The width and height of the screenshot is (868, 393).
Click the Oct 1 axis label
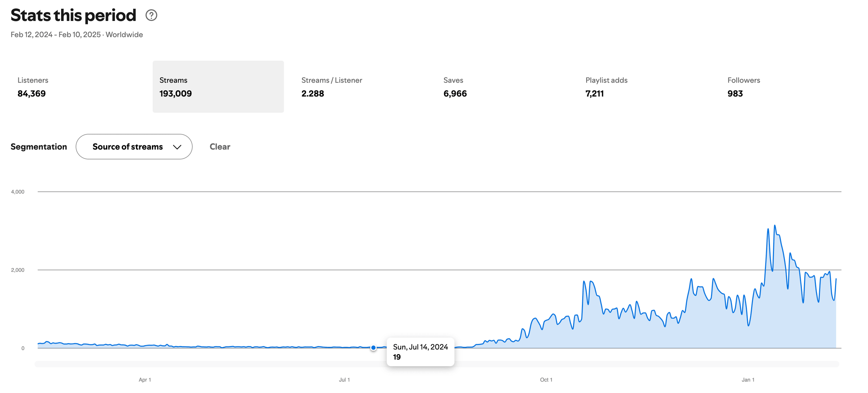pyautogui.click(x=546, y=380)
